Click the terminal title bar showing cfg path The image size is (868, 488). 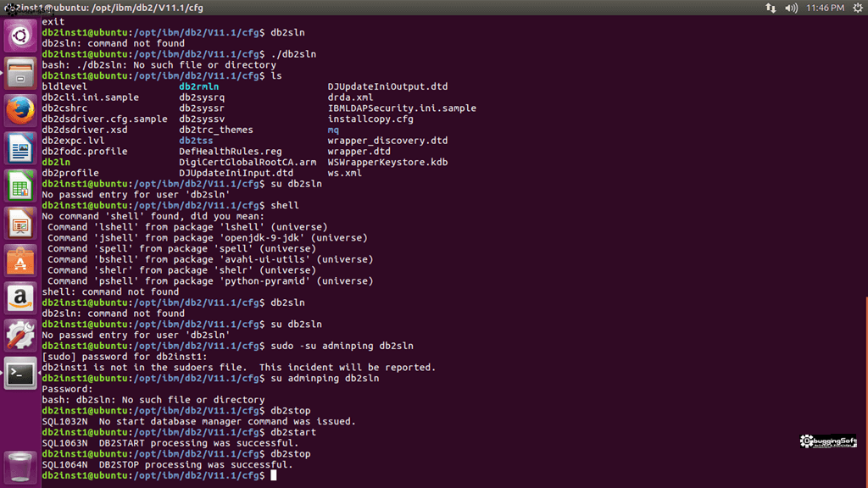tap(102, 8)
